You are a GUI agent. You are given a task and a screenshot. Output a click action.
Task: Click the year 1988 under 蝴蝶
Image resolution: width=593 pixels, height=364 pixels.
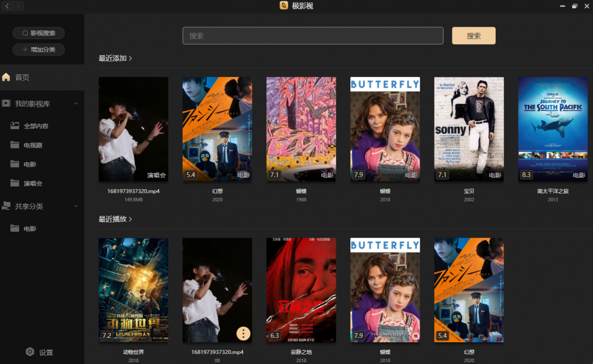(301, 200)
